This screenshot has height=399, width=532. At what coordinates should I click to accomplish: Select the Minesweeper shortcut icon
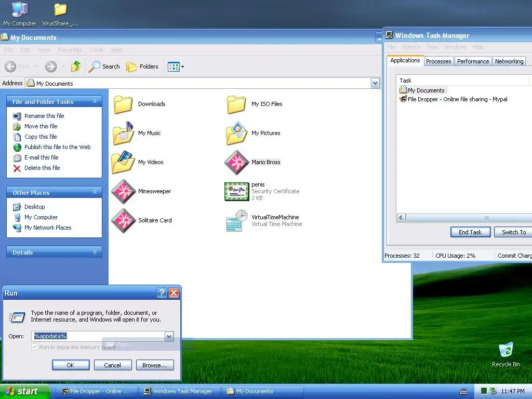click(x=124, y=191)
